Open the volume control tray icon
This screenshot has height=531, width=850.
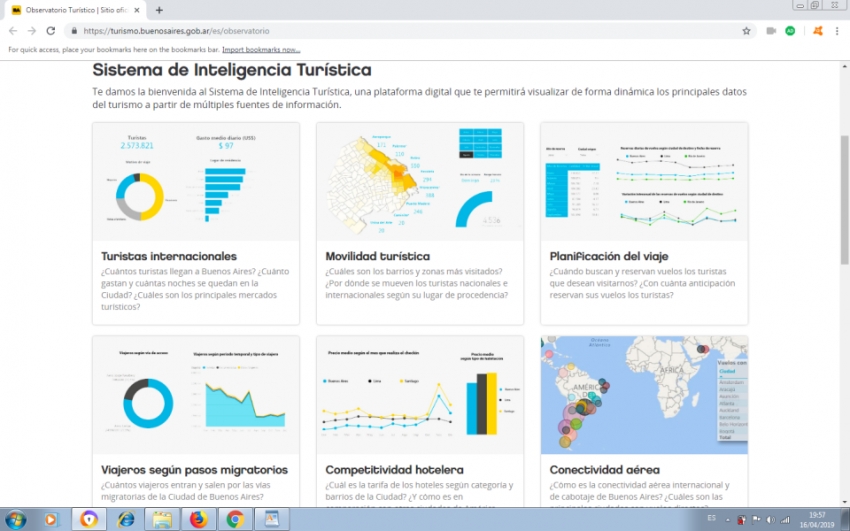(x=770, y=520)
